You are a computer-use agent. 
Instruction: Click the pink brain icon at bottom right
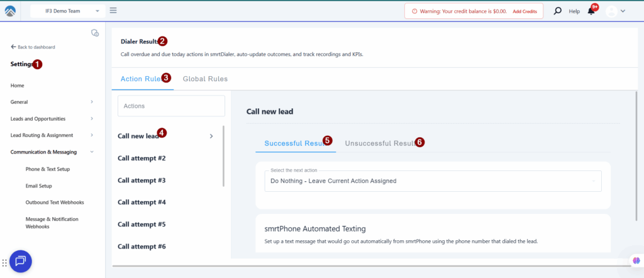pos(635,261)
